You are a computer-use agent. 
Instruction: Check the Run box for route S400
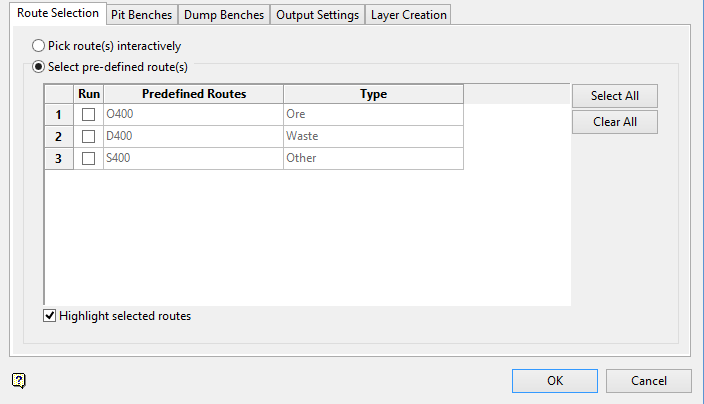click(x=89, y=159)
